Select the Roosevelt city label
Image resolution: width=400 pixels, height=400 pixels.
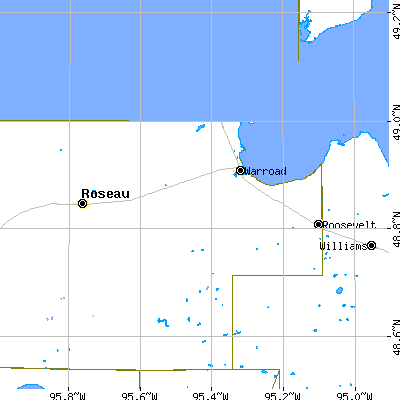tap(349, 225)
